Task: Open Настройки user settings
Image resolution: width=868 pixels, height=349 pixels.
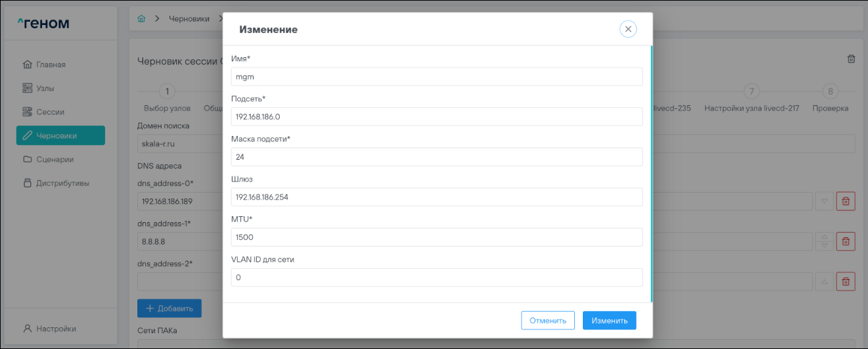Action: pyautogui.click(x=56, y=329)
